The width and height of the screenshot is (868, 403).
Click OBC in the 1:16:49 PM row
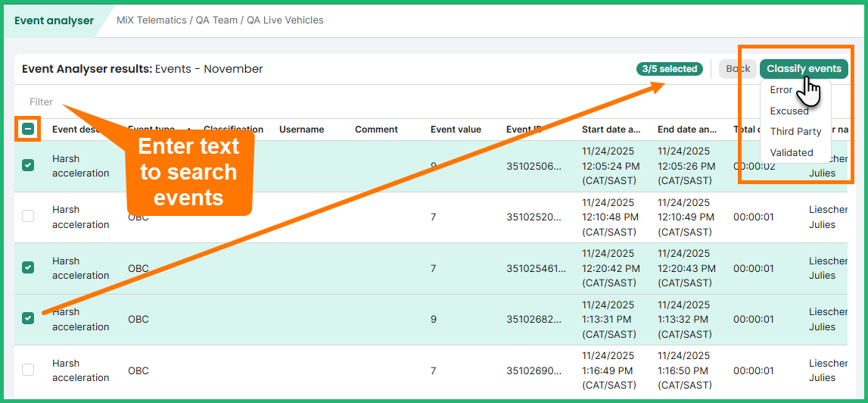[138, 370]
